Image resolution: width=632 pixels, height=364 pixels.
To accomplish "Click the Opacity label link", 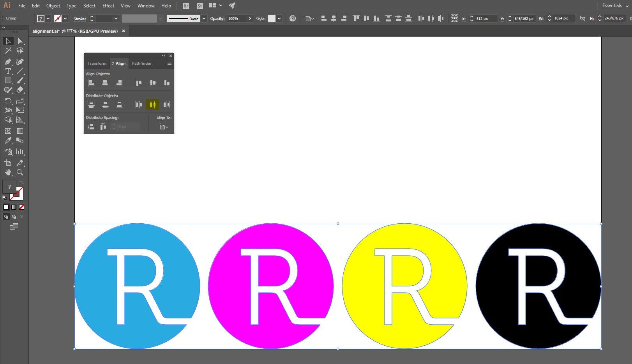I will (x=217, y=18).
